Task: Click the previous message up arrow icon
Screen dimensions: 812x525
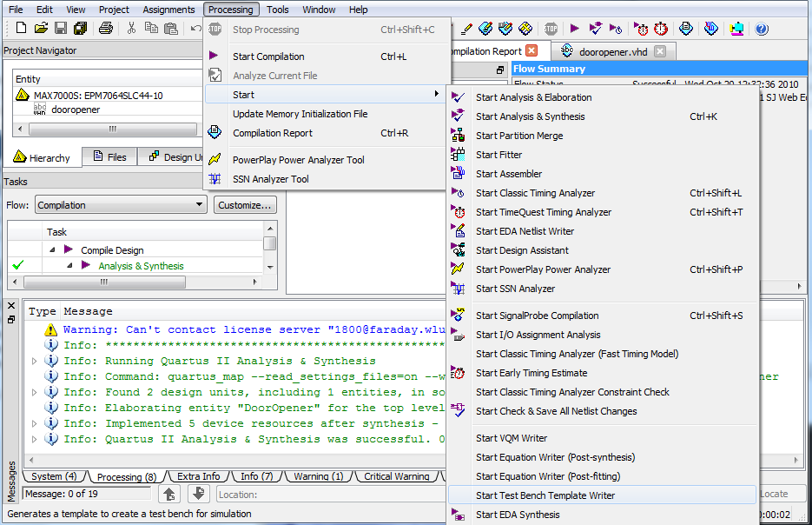Action: (168, 494)
